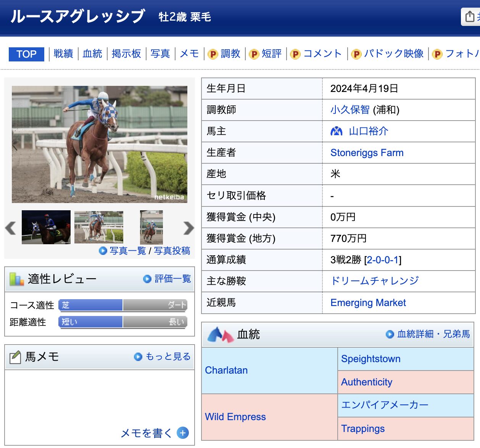Click the arrow icon beside 血統詳細・兄弟馬
480x448 pixels.
[390, 334]
